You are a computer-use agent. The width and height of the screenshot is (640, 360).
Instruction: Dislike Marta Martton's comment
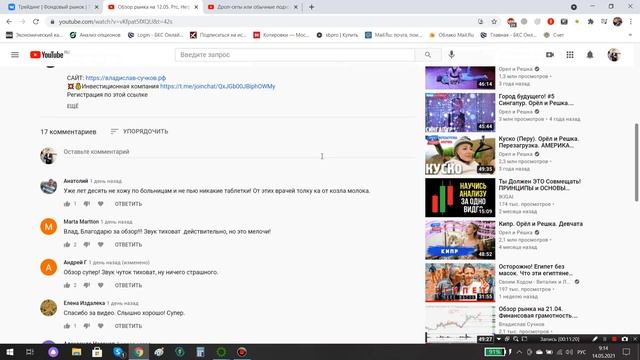pos(87,244)
